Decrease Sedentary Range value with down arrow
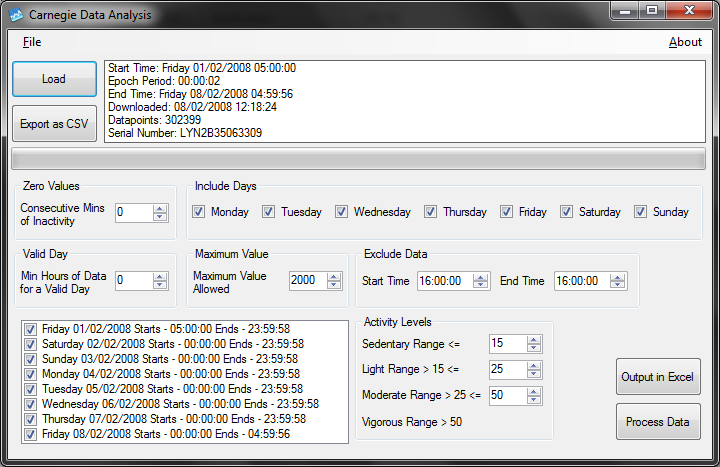Screen dimensions: 720x467 [534, 348]
